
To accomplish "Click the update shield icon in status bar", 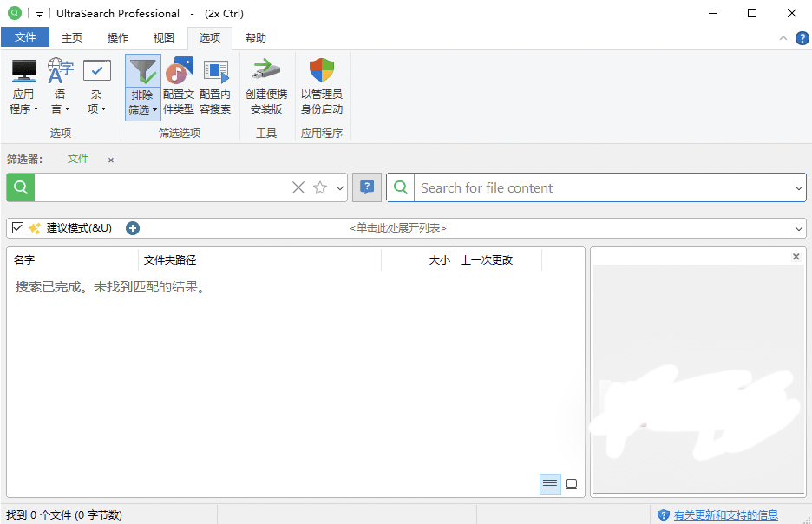I will click(664, 515).
